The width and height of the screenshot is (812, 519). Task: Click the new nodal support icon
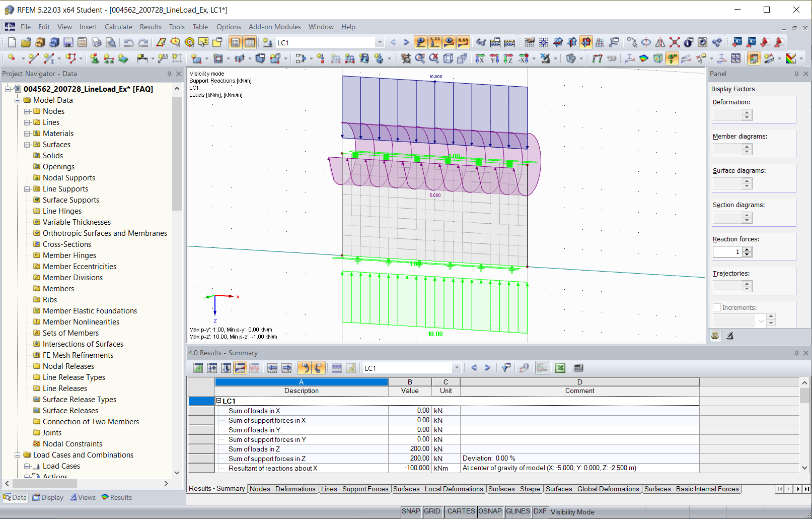(94, 59)
